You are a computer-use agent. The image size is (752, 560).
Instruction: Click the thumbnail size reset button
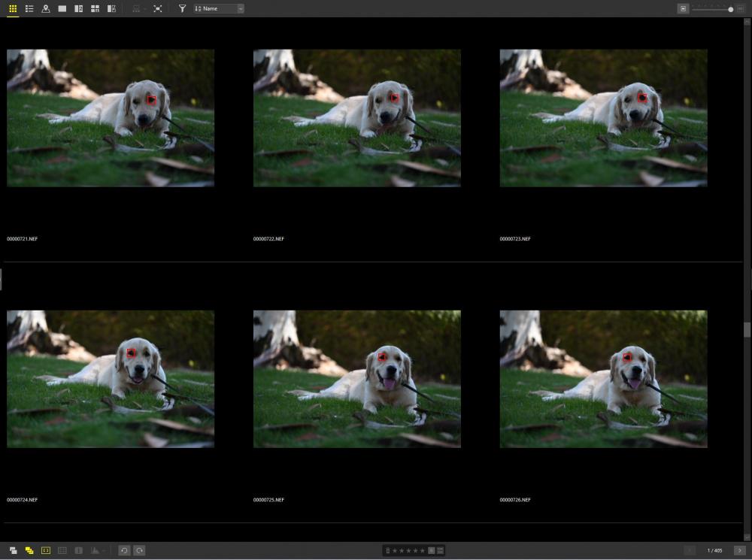click(x=683, y=8)
